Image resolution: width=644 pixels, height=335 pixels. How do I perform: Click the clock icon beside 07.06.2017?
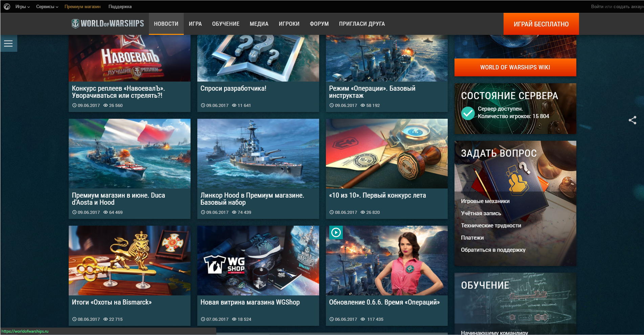[203, 319]
